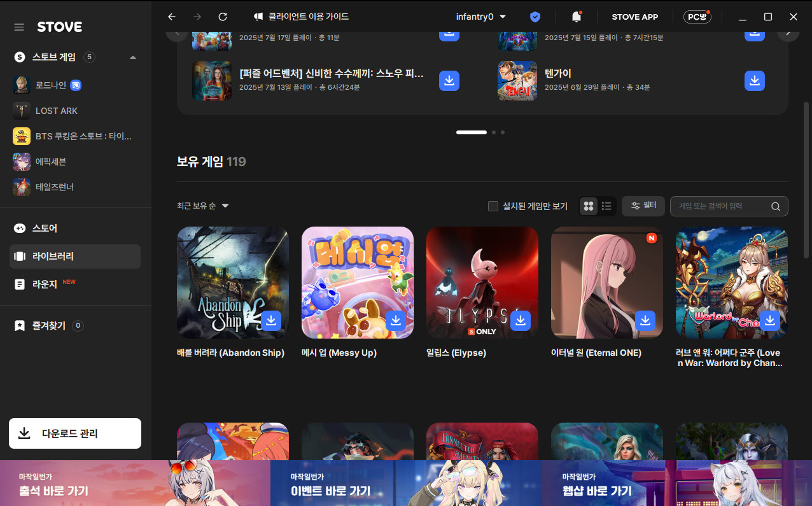The height and width of the screenshot is (506, 812).
Task: Switch to grid view
Action: (589, 206)
